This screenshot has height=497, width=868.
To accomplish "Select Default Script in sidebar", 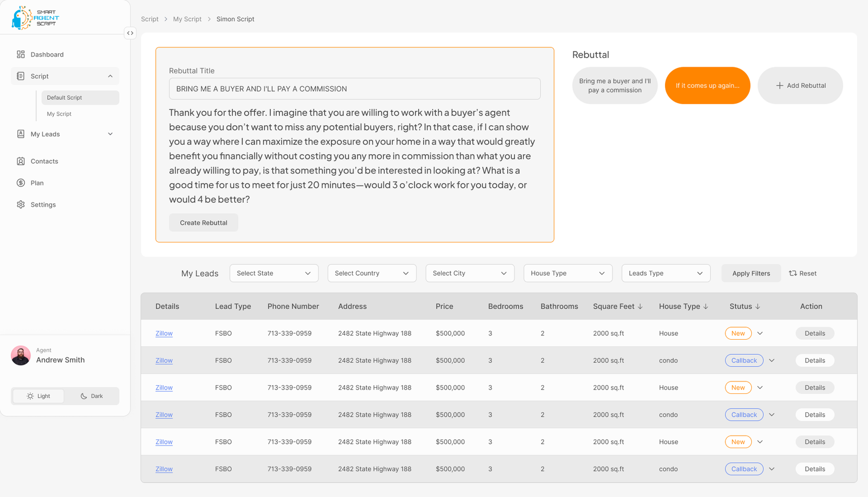I will [65, 98].
